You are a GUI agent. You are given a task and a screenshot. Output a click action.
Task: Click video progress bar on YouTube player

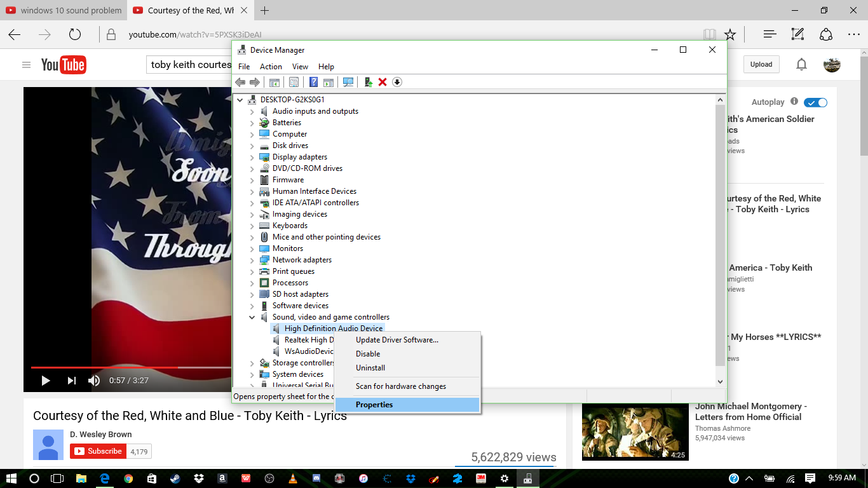(131, 367)
